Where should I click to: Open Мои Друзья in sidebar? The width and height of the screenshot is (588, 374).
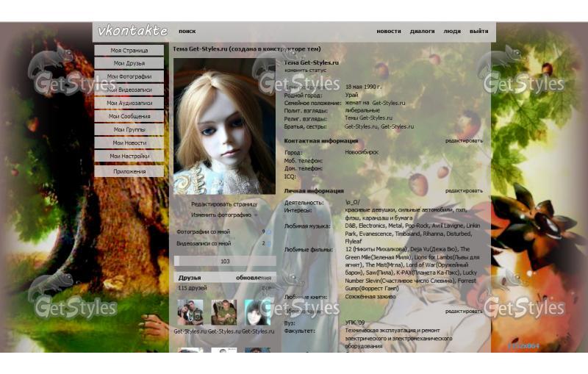click(x=129, y=63)
